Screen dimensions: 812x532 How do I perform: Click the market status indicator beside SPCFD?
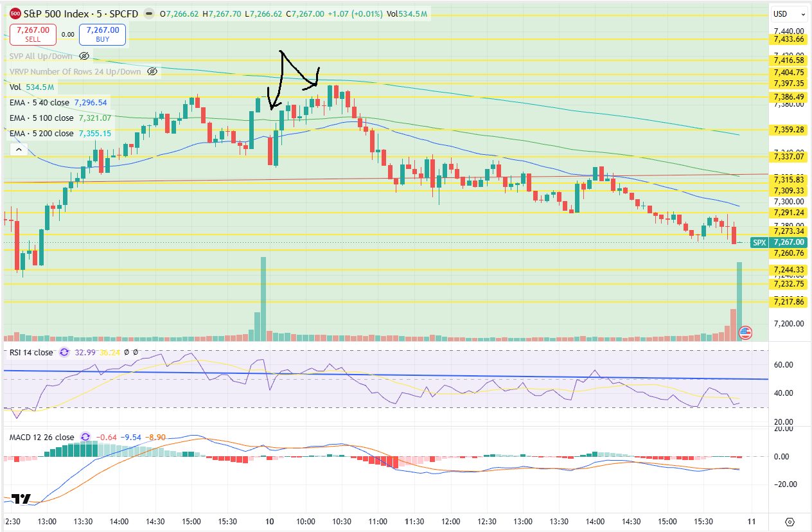pyautogui.click(x=149, y=13)
